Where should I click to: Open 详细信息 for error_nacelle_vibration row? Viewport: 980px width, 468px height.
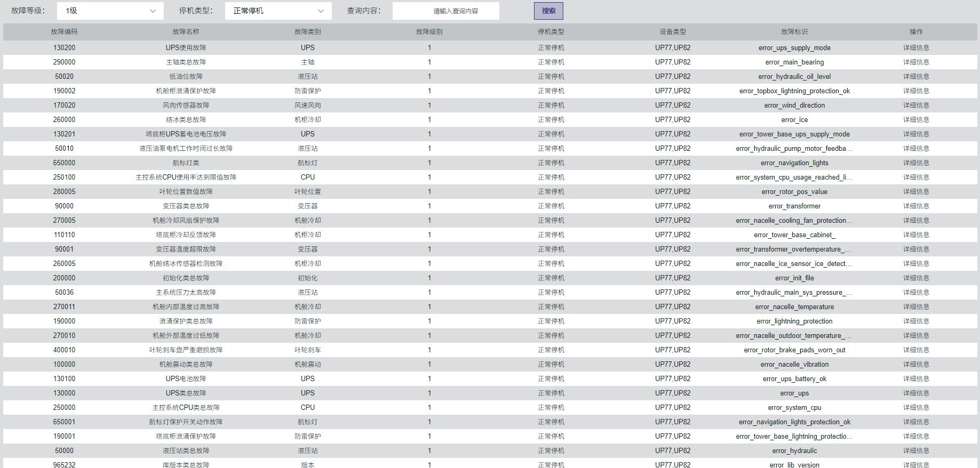point(915,365)
